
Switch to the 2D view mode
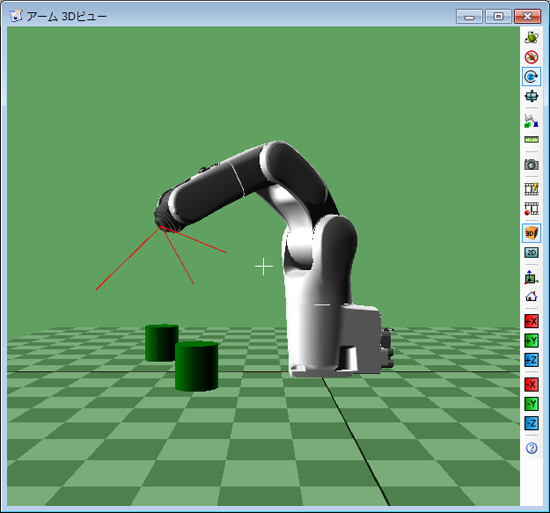[531, 252]
